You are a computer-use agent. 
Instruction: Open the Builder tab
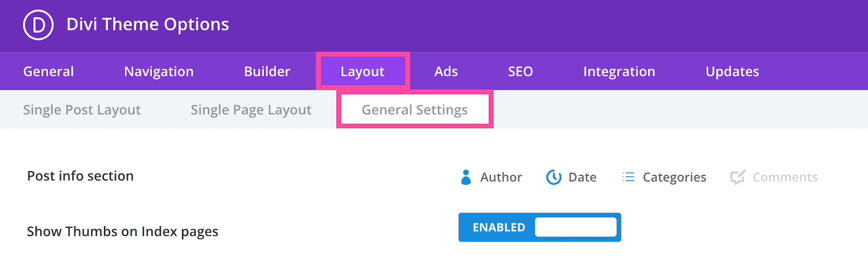pyautogui.click(x=267, y=71)
